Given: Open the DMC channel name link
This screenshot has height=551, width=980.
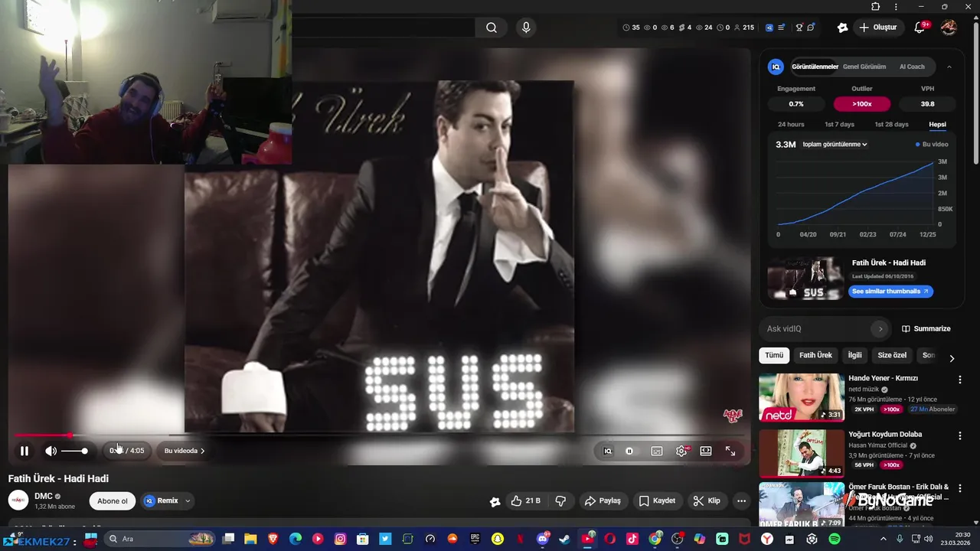Looking at the screenshot, I should pos(44,496).
